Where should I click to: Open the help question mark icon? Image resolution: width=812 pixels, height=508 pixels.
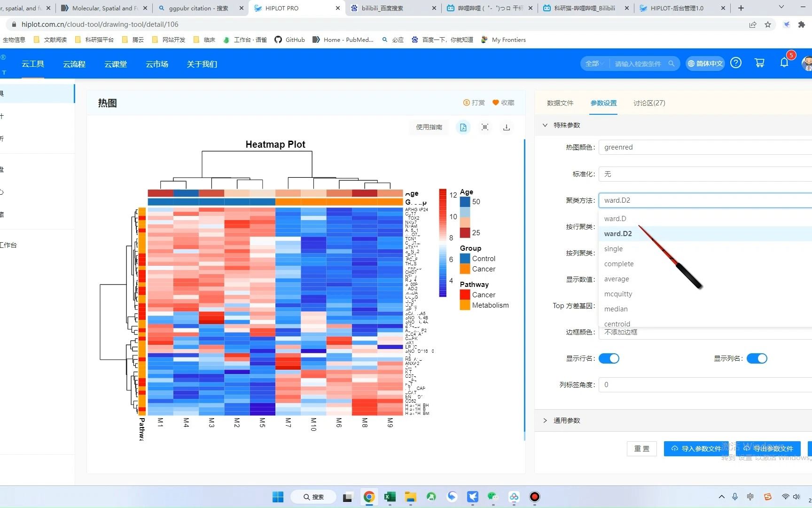pos(736,63)
